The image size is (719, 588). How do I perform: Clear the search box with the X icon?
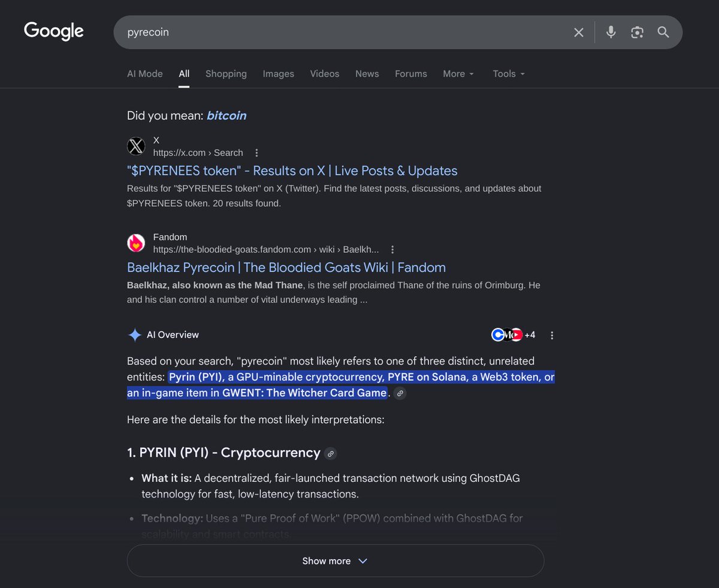578,32
